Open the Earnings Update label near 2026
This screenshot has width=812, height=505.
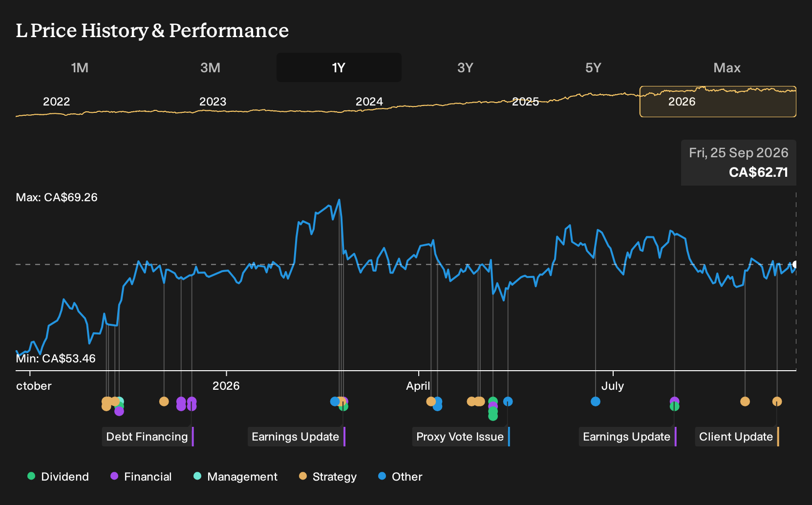click(x=297, y=437)
